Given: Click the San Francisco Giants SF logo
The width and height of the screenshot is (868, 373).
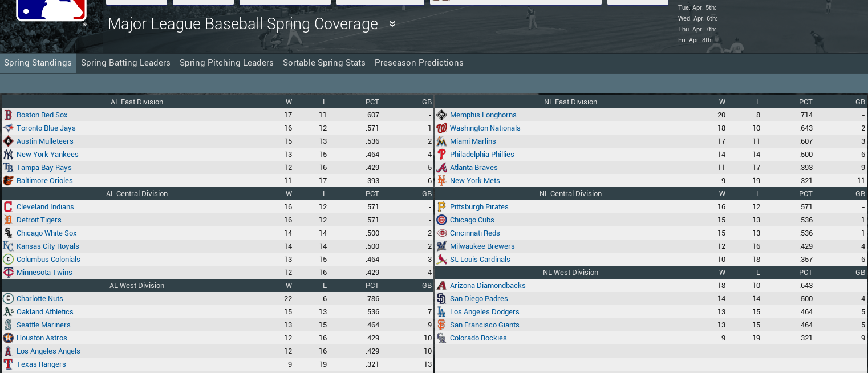Looking at the screenshot, I should [441, 325].
